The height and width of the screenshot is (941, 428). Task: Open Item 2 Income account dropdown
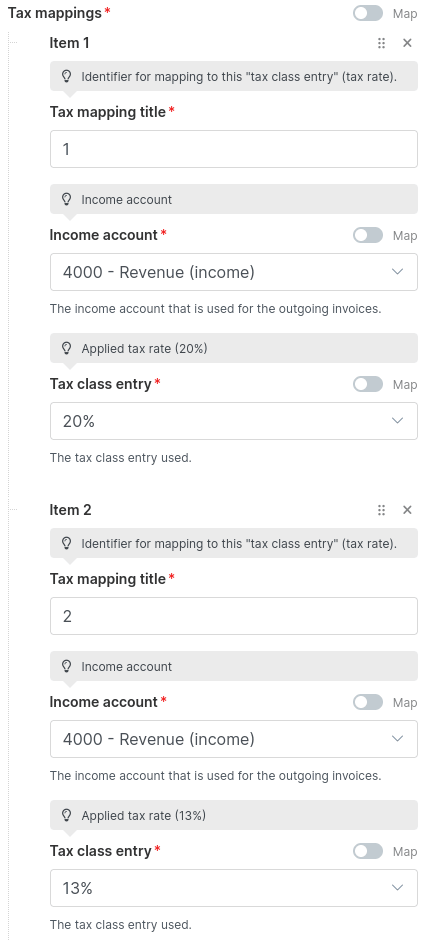click(x=234, y=739)
